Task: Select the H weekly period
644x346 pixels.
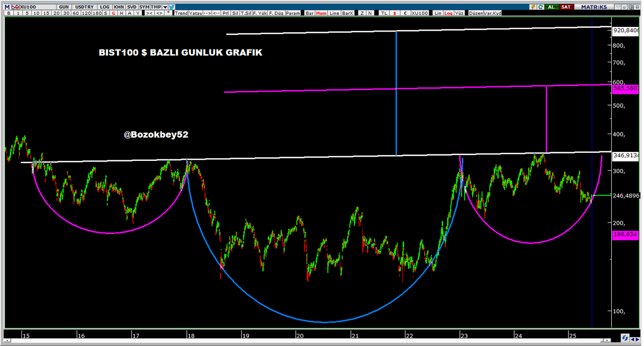Action: [121, 13]
